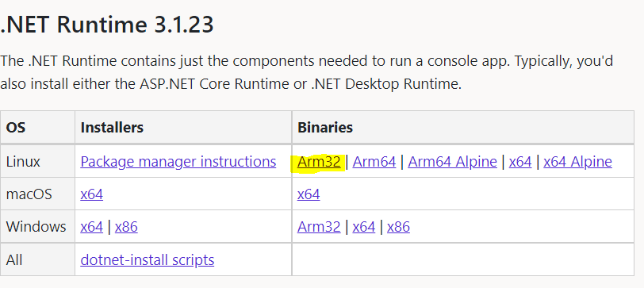Download the Windows Arm32 binary
The height and width of the screenshot is (288, 644).
coord(319,226)
